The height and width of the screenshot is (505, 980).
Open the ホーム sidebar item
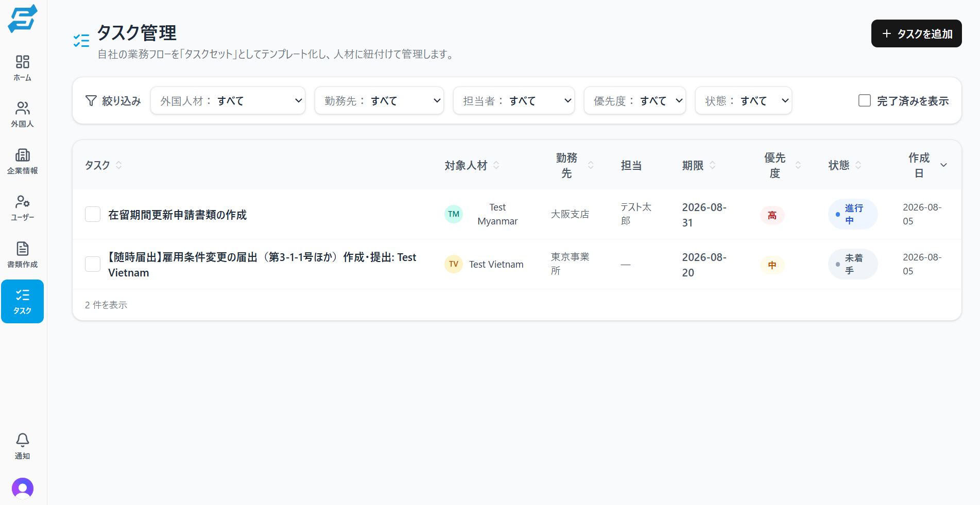tap(23, 68)
